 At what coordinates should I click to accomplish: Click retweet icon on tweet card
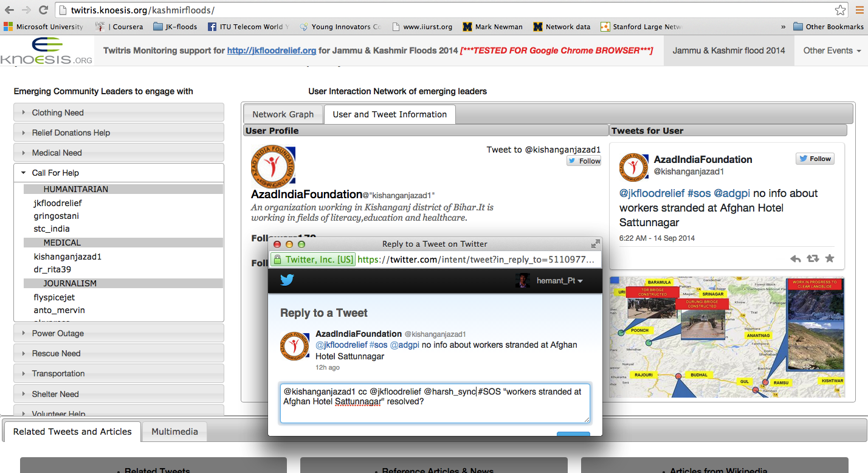click(812, 258)
